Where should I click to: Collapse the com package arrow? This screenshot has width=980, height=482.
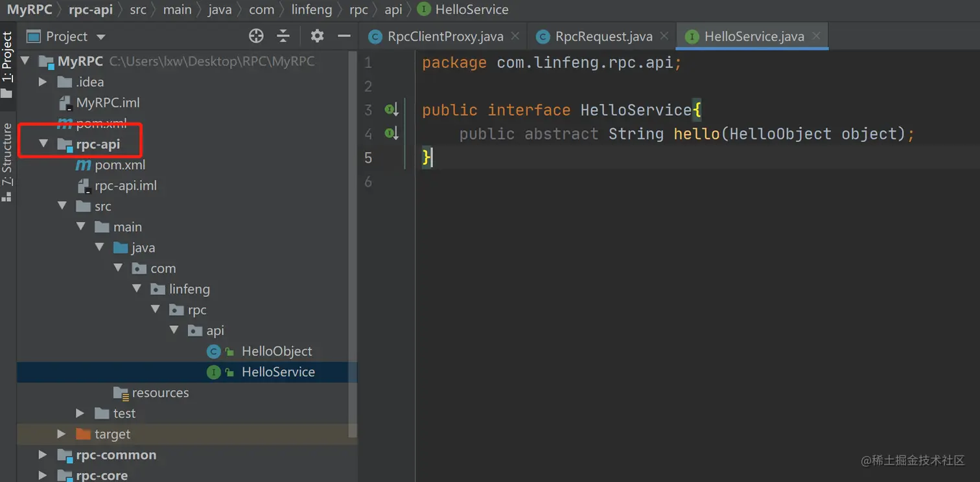coord(118,269)
